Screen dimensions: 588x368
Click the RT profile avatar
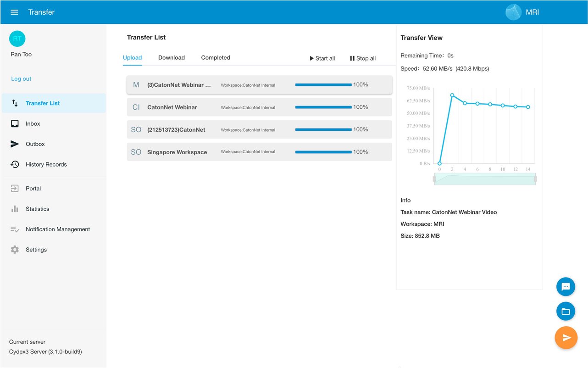point(17,39)
